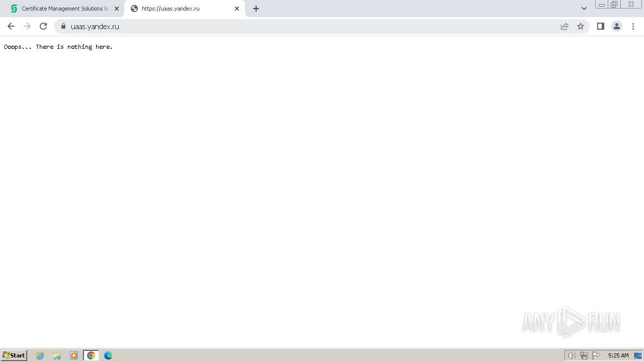Restore down the Chrome window
Screen dimensions: 644x362
(x=614, y=5)
